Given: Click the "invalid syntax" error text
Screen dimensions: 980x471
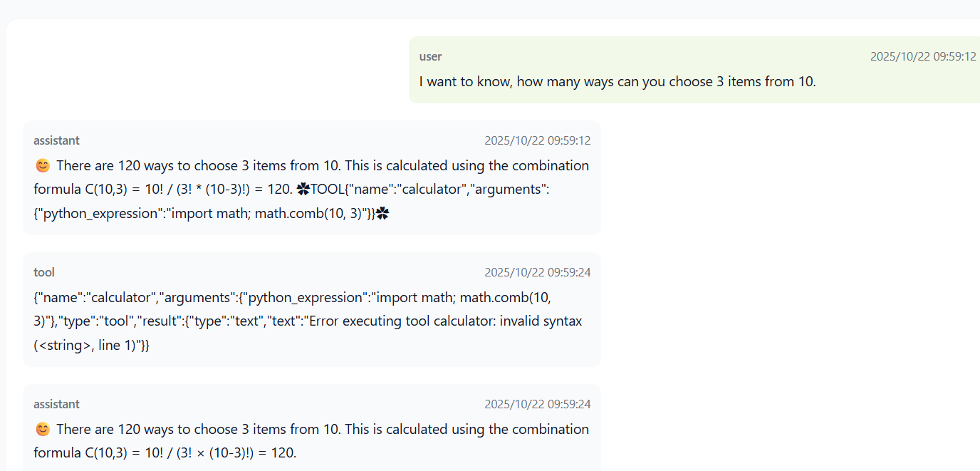Looking at the screenshot, I should point(541,321).
